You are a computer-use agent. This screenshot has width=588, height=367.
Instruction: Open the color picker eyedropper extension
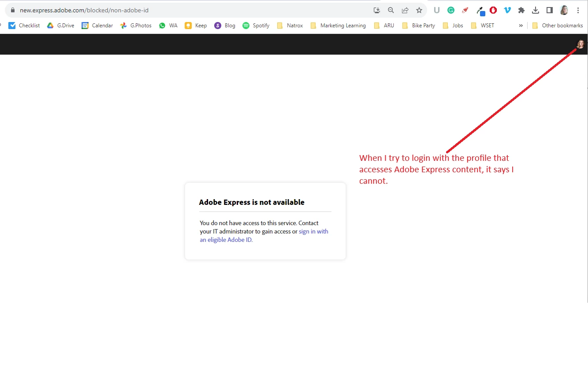(x=480, y=11)
